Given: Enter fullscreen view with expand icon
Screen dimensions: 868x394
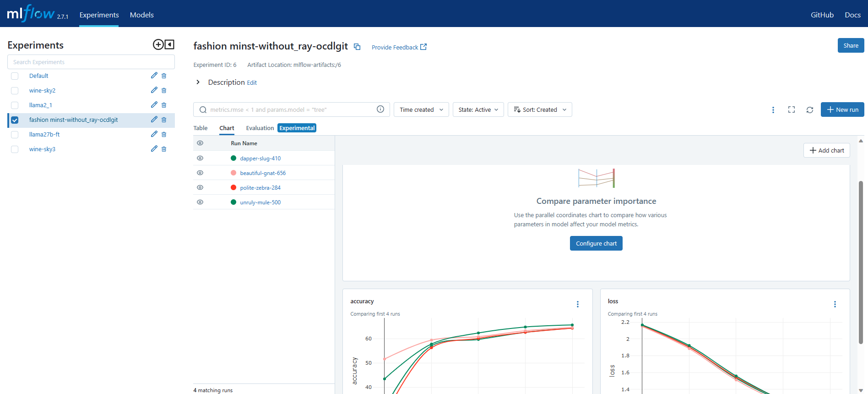Looking at the screenshot, I should coord(791,110).
